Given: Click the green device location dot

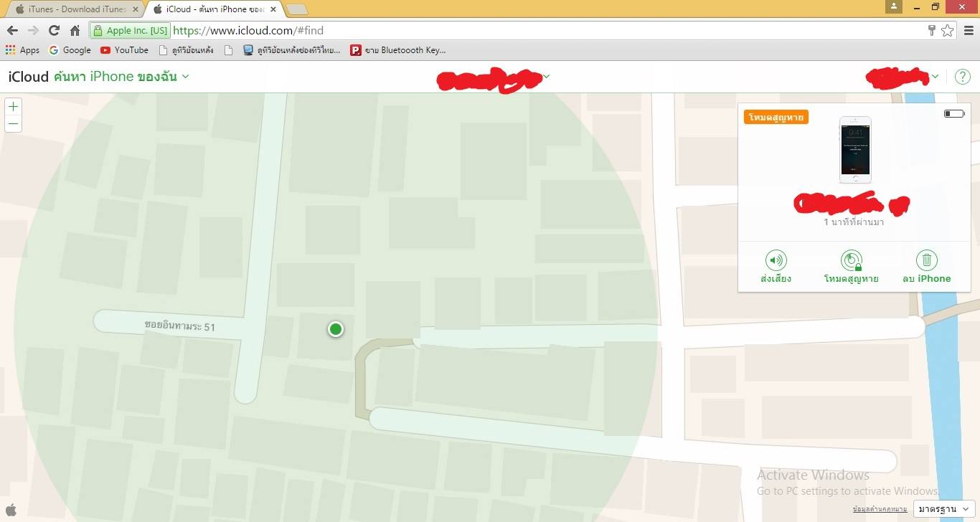Looking at the screenshot, I should (x=336, y=329).
